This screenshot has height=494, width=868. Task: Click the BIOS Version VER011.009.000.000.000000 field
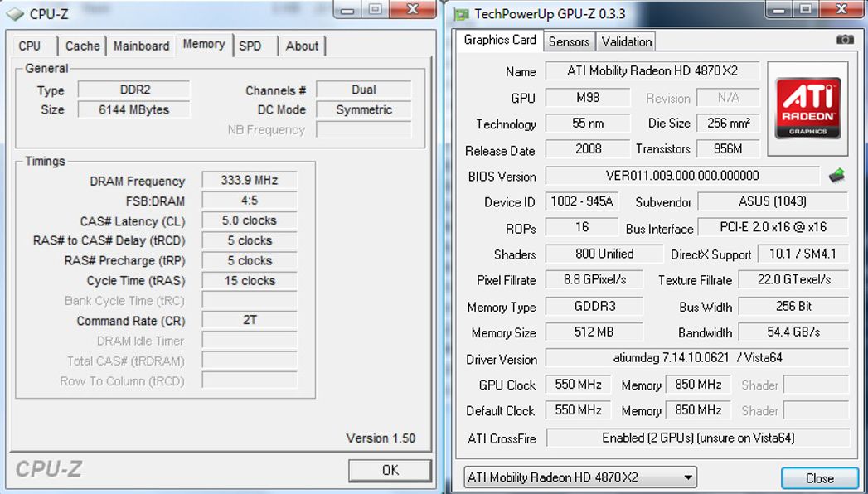682,176
